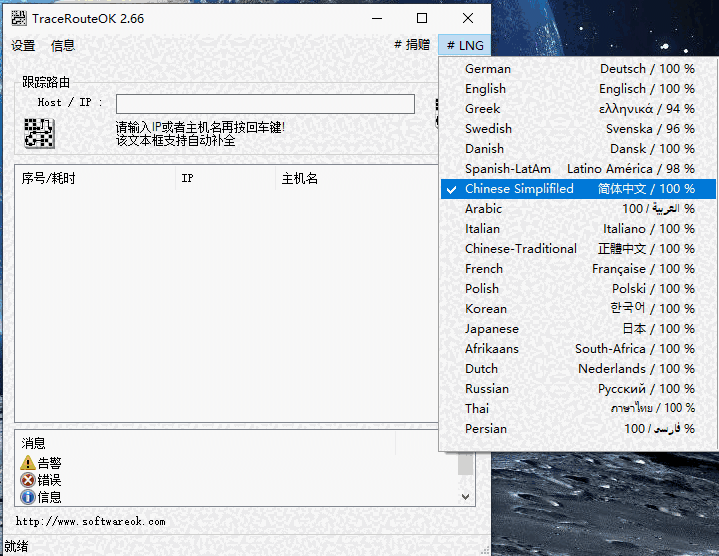Click the IP column header

pyautogui.click(x=225, y=178)
